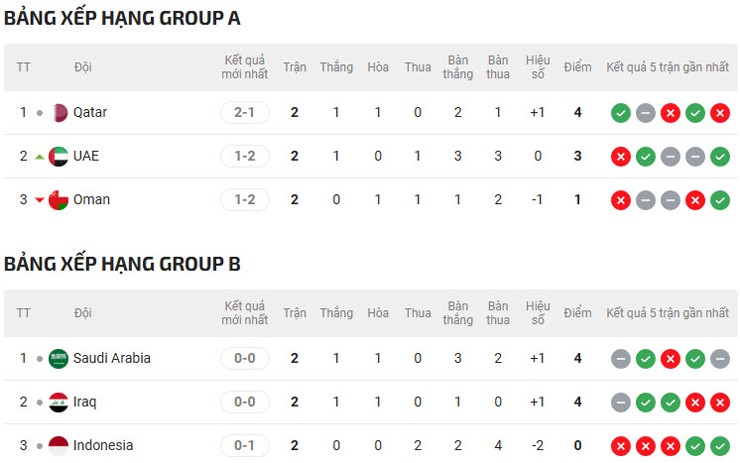
Task: Select the Indonesia team name
Action: 103,445
